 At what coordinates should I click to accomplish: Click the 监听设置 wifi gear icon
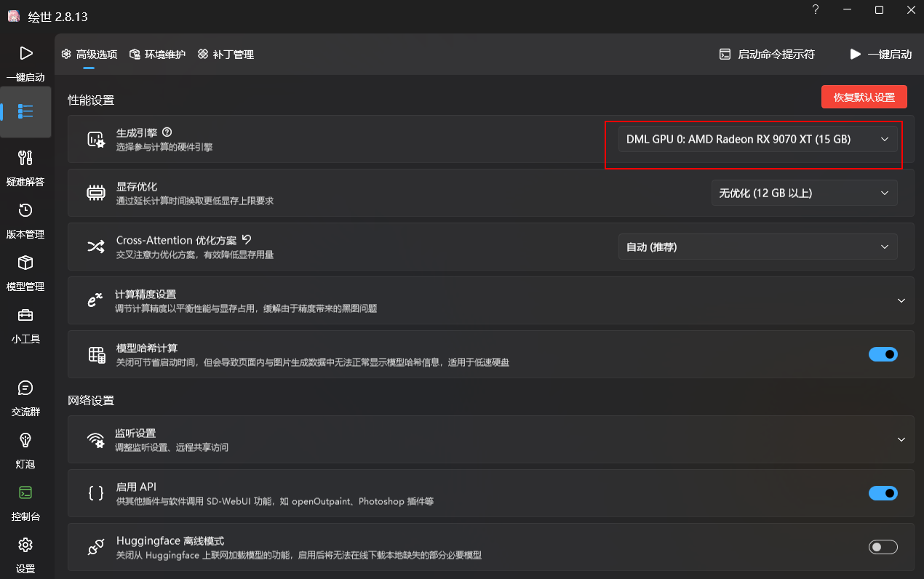pos(96,439)
